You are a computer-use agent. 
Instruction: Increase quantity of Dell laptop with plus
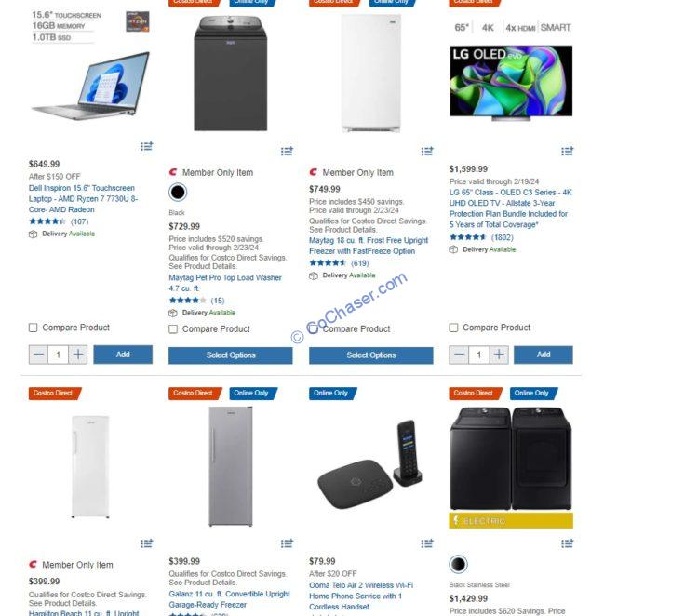78,355
